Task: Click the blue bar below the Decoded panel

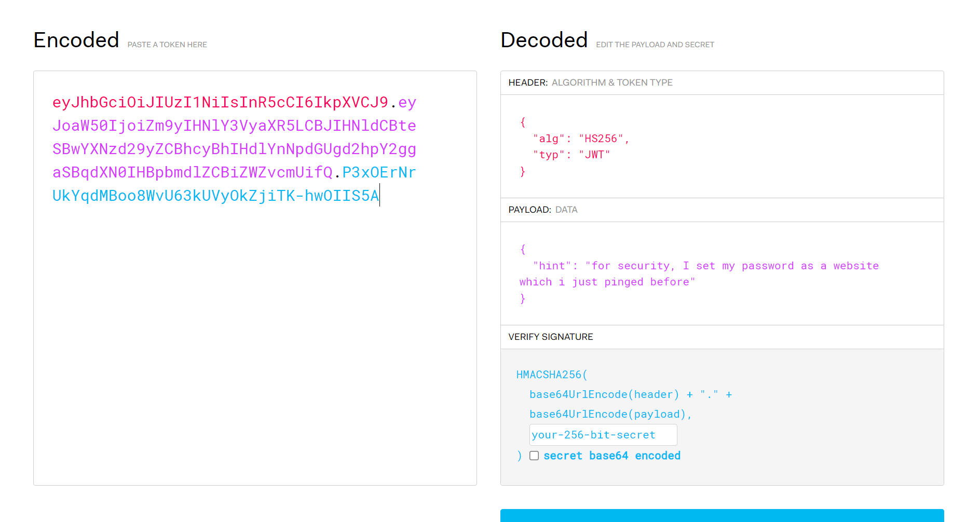Action: pyautogui.click(x=722, y=515)
